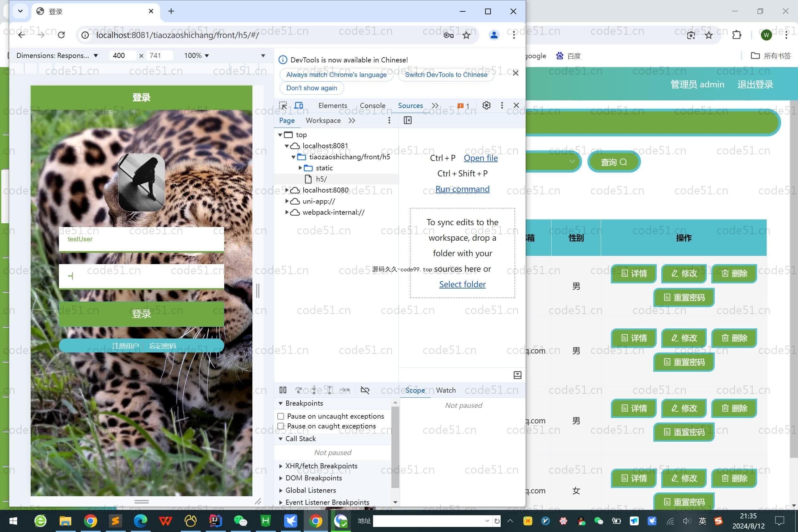798x532 pixels.
Task: Open Microsoft Edge in taskbar
Action: tap(141, 521)
